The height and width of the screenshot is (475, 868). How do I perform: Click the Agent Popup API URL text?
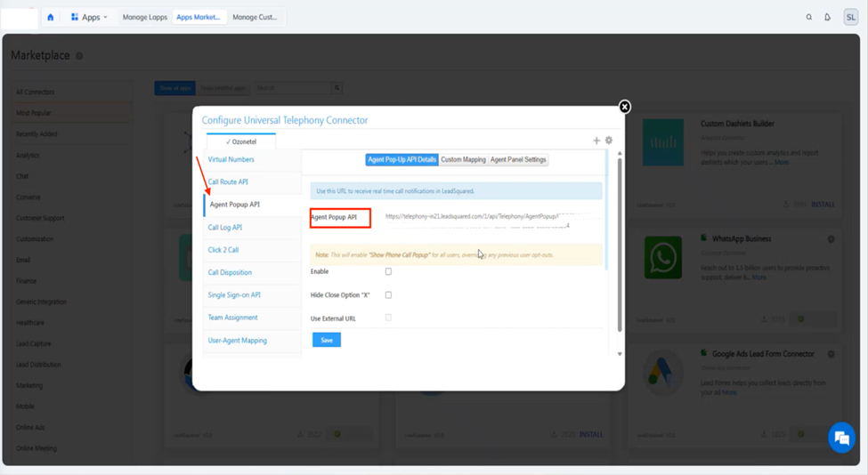[477, 221]
